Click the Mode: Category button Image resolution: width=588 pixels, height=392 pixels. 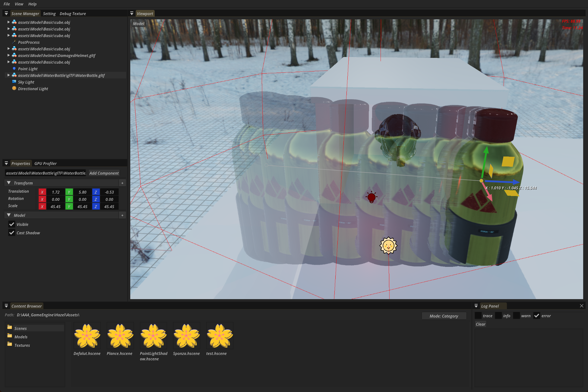(x=444, y=316)
